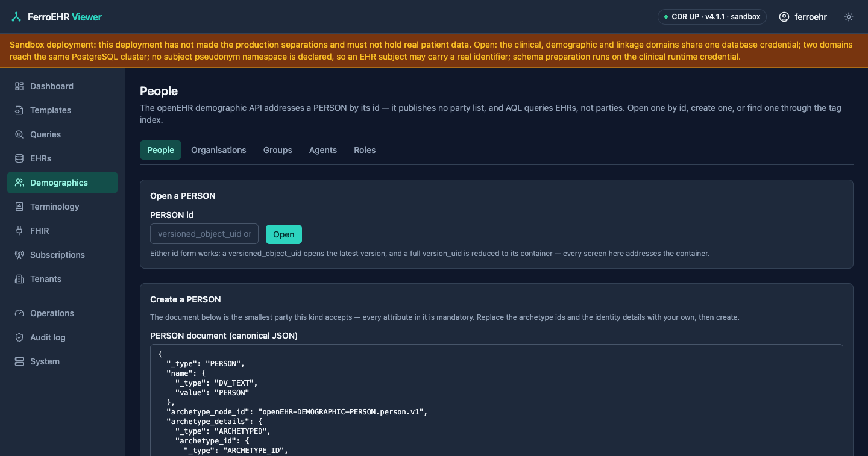Click the "Create a PERSON" heading
This screenshot has height=456, width=868.
186,299
